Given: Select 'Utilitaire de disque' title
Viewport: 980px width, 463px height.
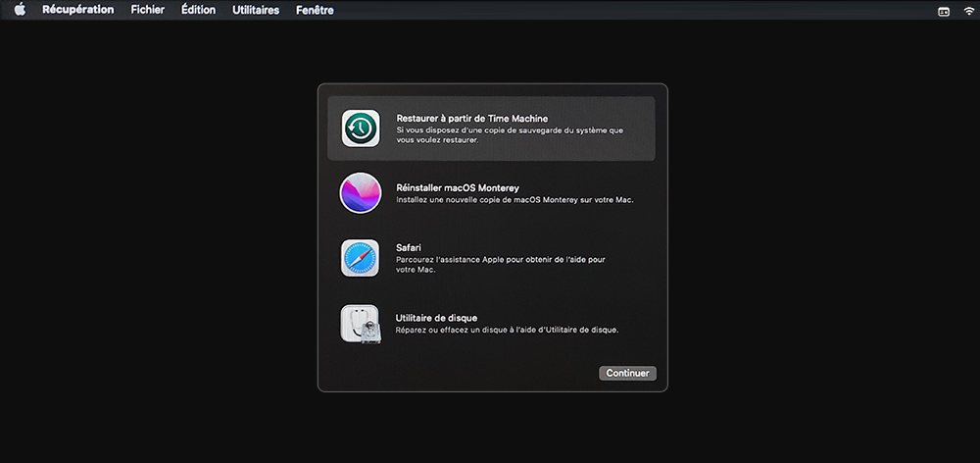Looking at the screenshot, I should (x=437, y=318).
